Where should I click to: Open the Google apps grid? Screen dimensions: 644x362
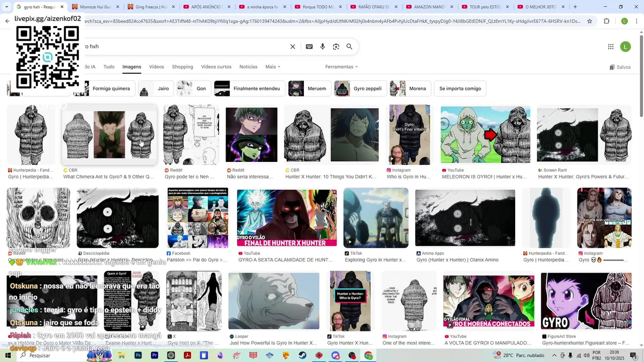611,46
